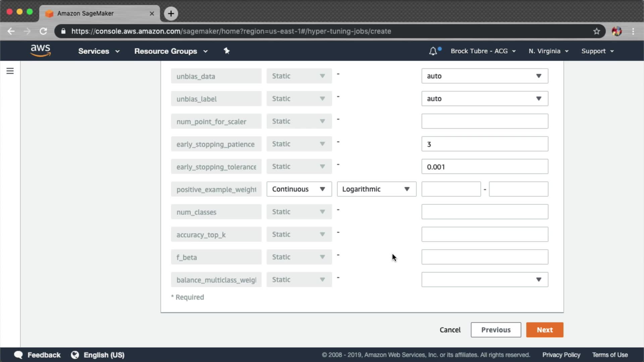The width and height of the screenshot is (644, 362).
Task: Click the Feedback speech bubble icon
Action: coord(18,355)
